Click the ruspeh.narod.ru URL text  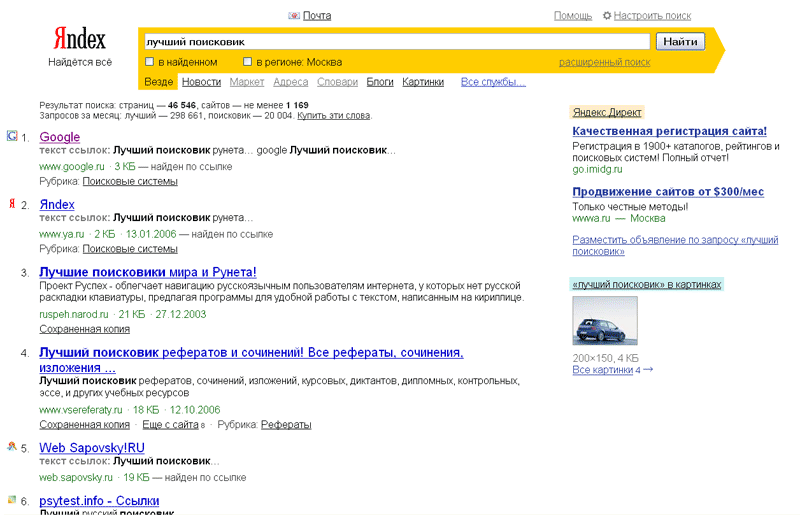[74, 314]
